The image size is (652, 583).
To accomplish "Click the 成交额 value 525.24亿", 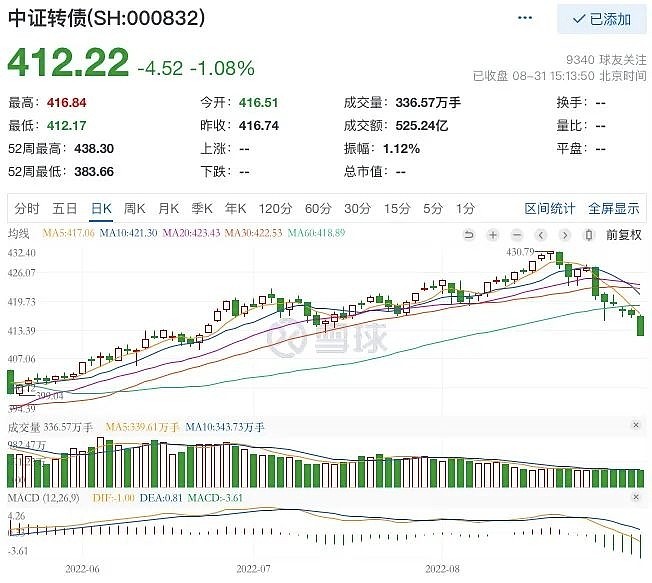I will tap(422, 126).
